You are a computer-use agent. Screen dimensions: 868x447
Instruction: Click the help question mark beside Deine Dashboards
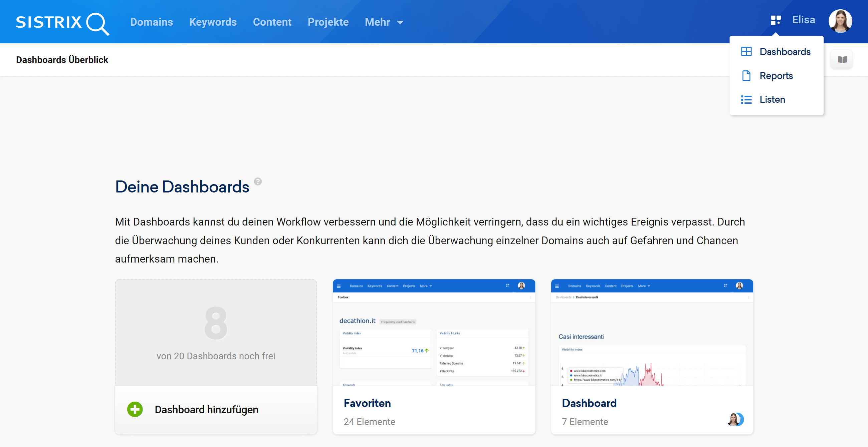tap(258, 181)
